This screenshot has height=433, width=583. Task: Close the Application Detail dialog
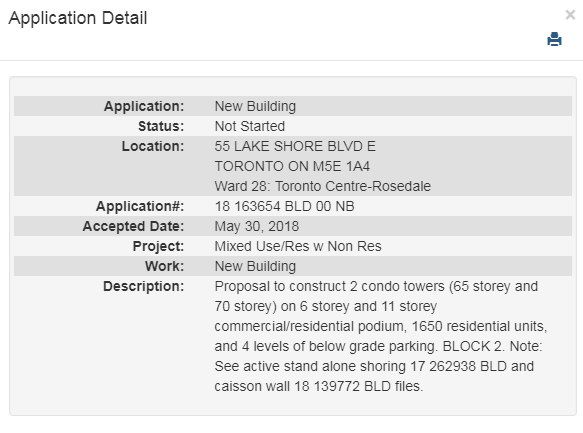570,15
